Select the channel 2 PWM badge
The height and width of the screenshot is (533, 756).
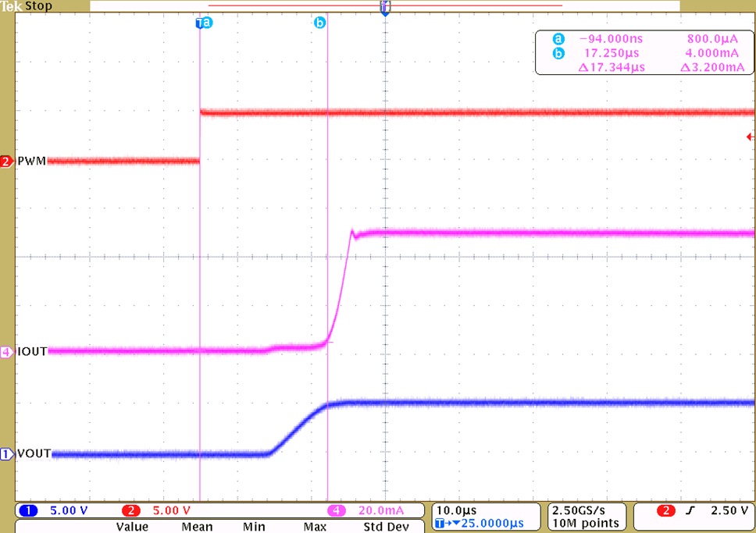tap(7, 161)
